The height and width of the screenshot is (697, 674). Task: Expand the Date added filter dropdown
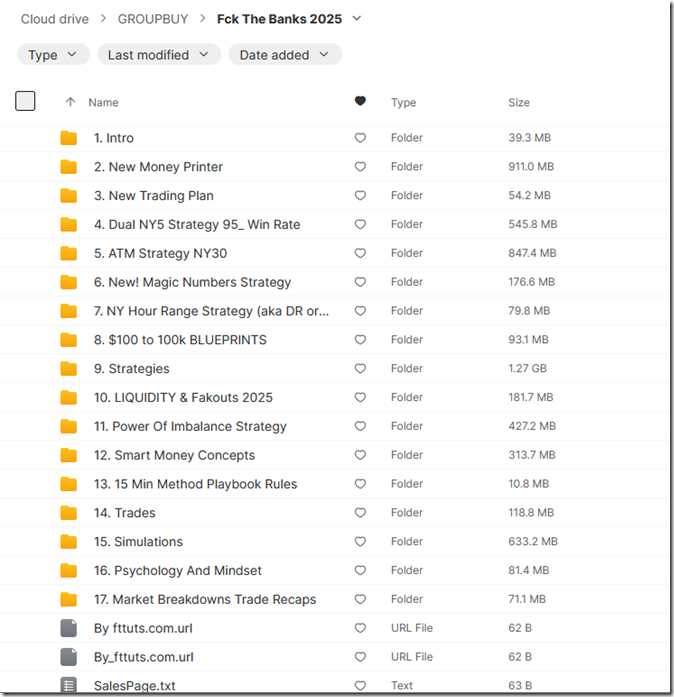click(x=284, y=55)
